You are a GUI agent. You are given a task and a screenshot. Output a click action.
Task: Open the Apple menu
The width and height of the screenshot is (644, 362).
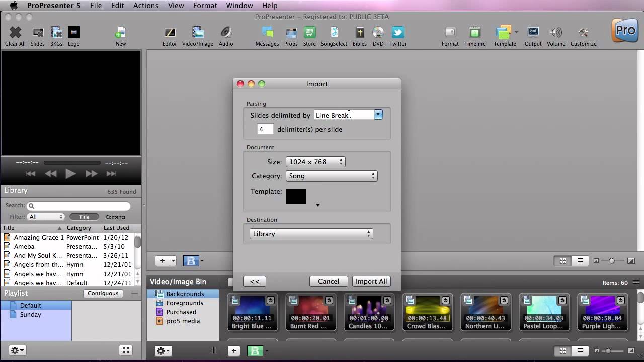(x=14, y=5)
